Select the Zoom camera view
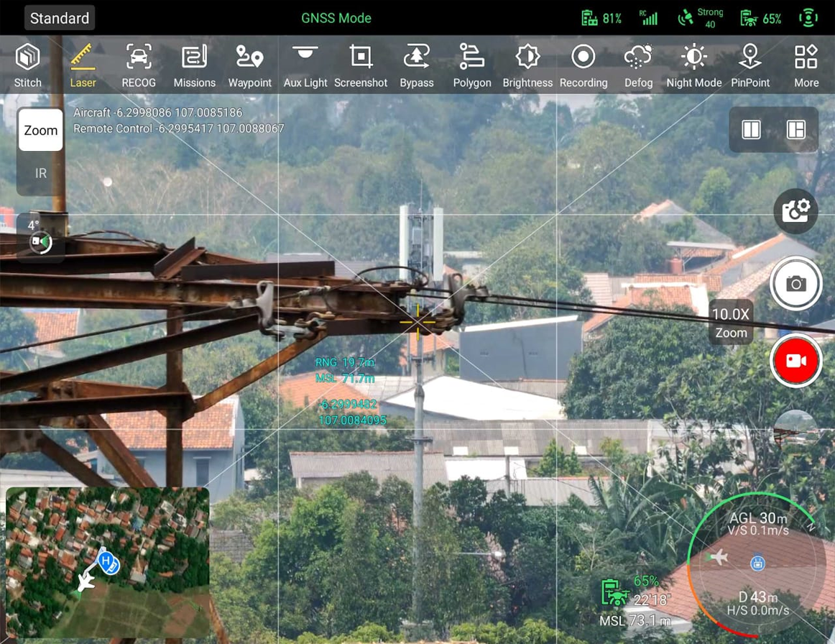The height and width of the screenshot is (644, 835). pyautogui.click(x=41, y=131)
